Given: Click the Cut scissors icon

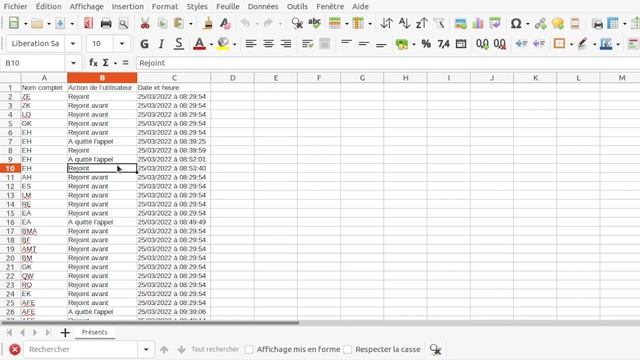Looking at the screenshot, I should click(144, 23).
